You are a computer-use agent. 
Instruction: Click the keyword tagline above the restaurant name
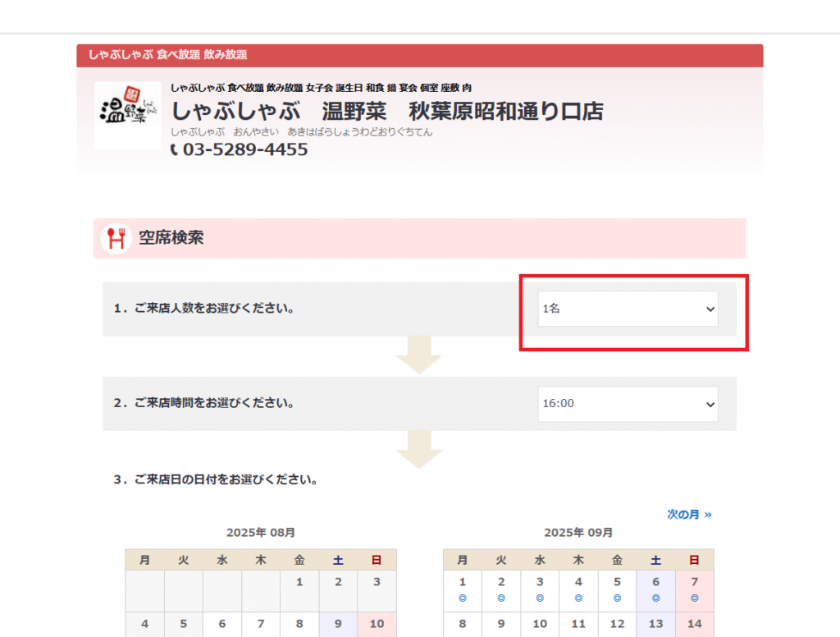tap(321, 87)
